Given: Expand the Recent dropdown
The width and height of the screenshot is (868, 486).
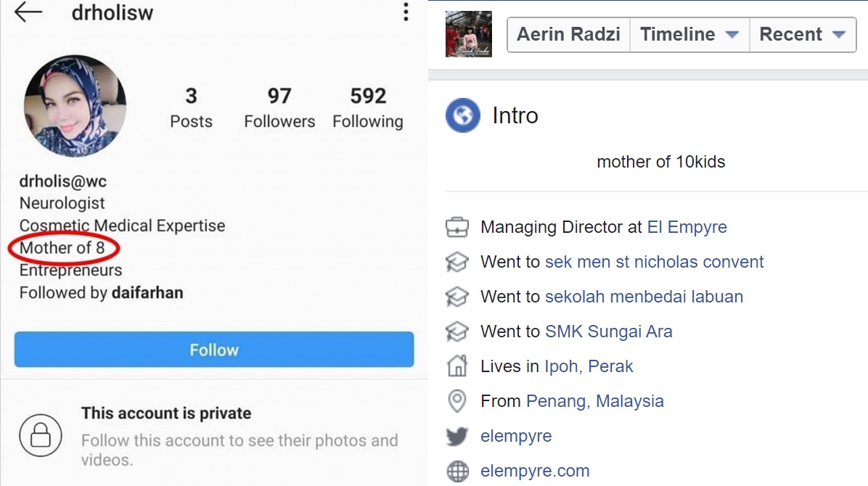Looking at the screenshot, I should [803, 34].
